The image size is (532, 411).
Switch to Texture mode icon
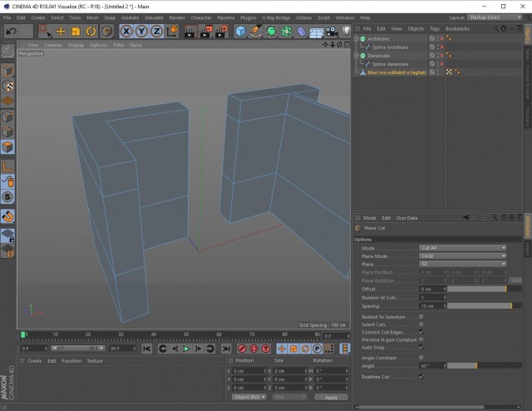[7, 86]
